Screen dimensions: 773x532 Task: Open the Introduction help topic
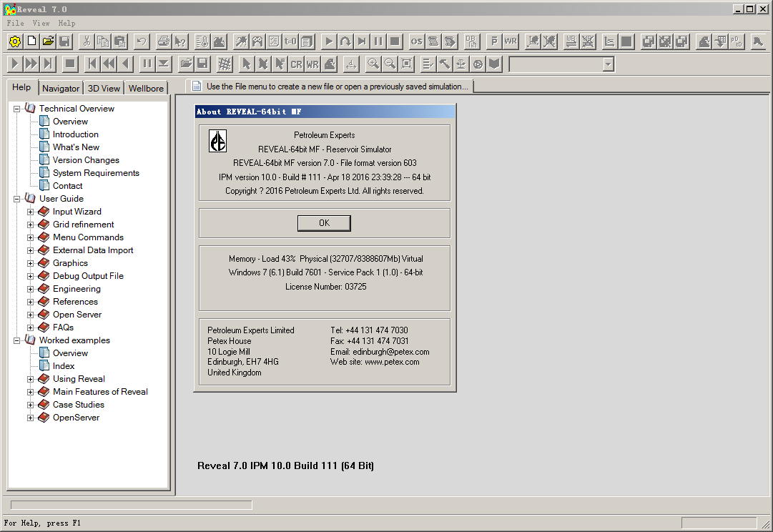75,134
